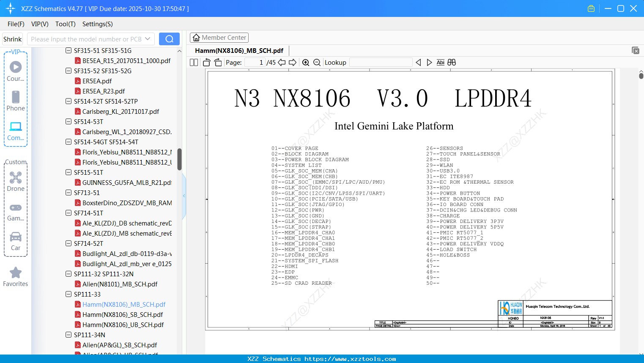Open Carlsberg_WL_1_20180927_CSD file
644x363 pixels.
127,132
